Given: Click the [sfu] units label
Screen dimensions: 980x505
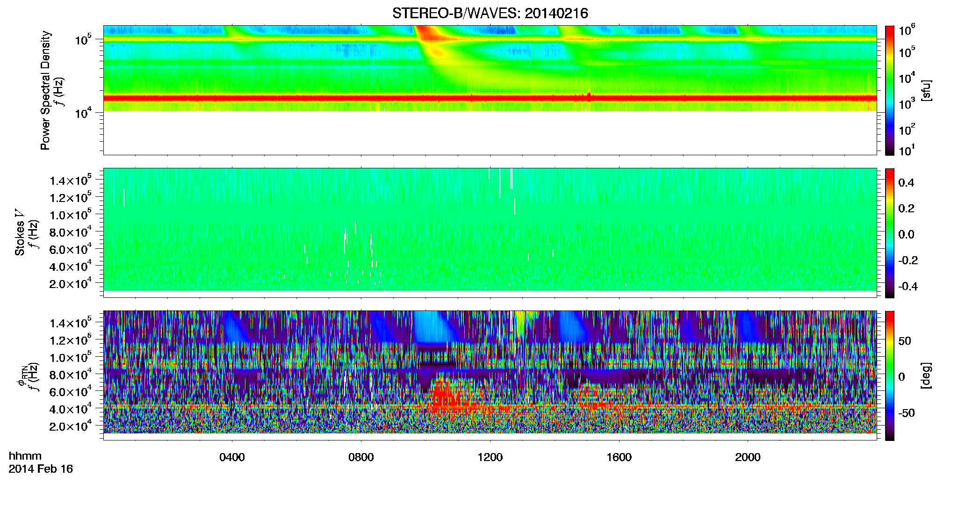Looking at the screenshot, I should 926,90.
